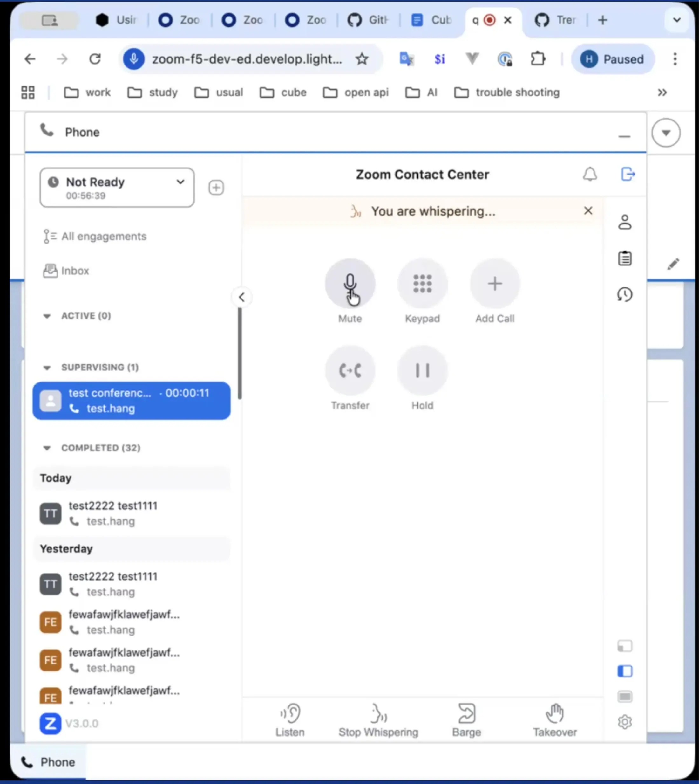Click the sign out icon
This screenshot has width=699, height=784.
click(x=628, y=174)
